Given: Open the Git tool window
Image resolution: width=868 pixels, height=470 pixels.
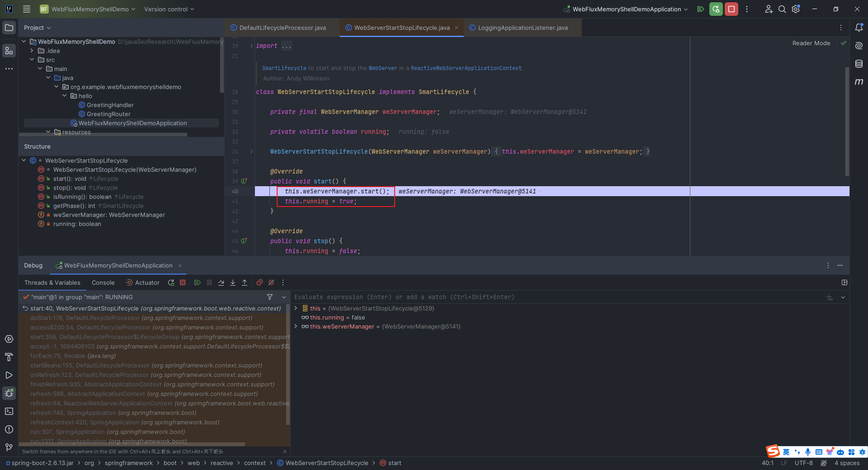Looking at the screenshot, I should (x=9, y=447).
